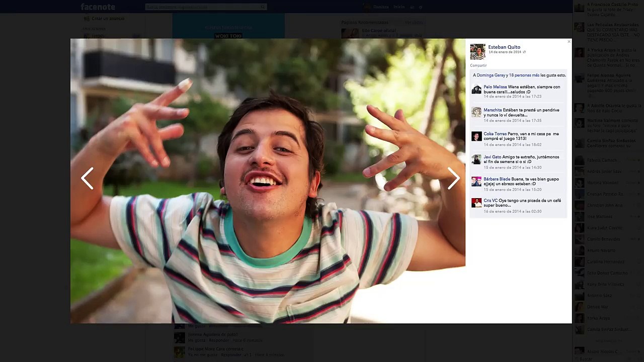Screen dimensions: 644x362
Task: Open Cris VC's commenter name link
Action: click(491, 201)
